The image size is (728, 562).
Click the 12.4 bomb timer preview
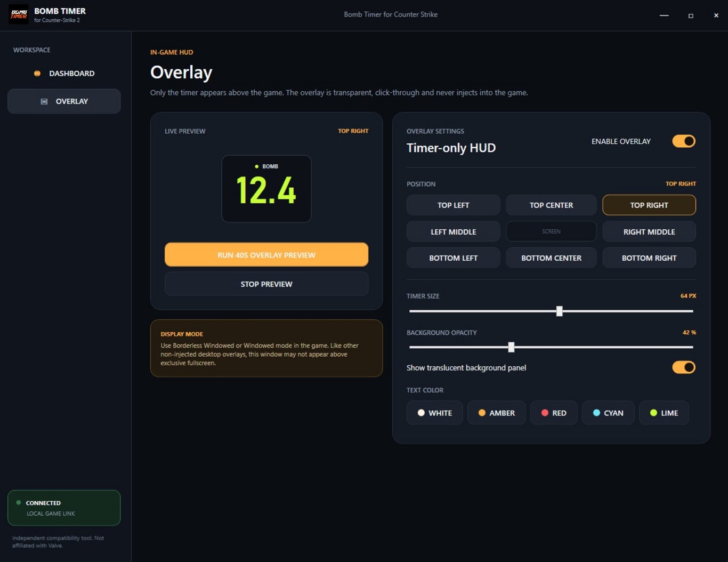point(266,189)
